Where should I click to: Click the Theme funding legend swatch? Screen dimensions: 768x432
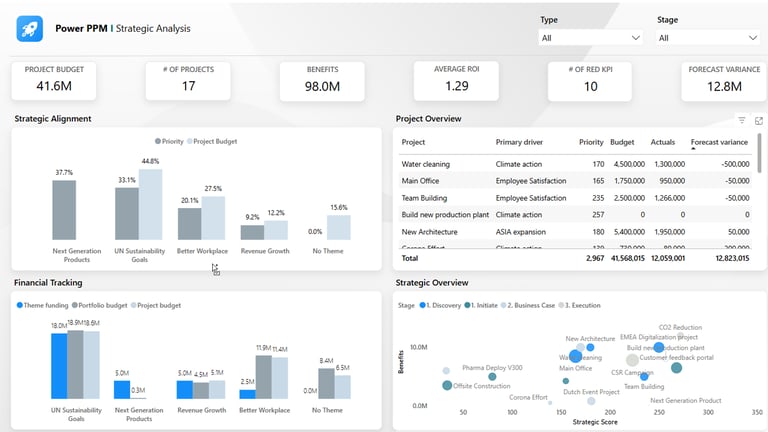pyautogui.click(x=20, y=305)
